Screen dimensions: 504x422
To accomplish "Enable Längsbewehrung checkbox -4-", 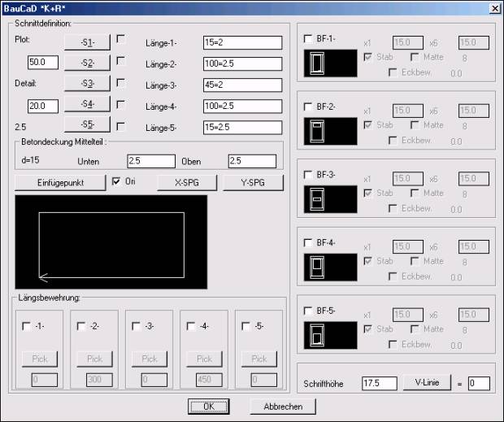I will point(191,327).
